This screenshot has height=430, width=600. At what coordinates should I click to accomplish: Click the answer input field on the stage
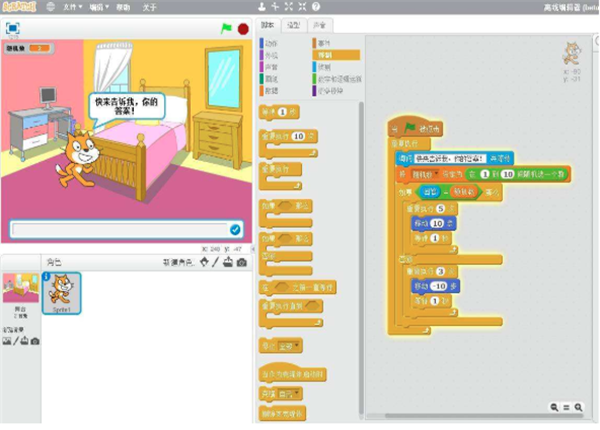click(120, 230)
